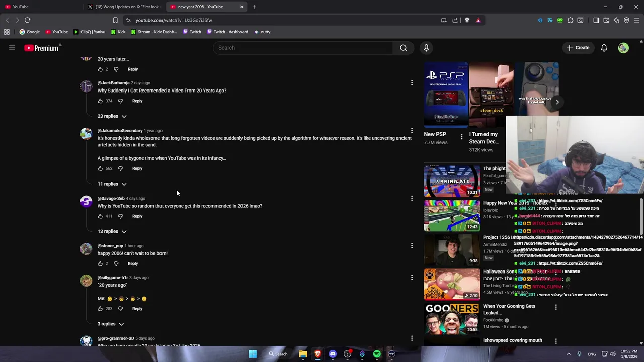Screen dimensions: 644x362
Task: Open the options for the 'New PSP' short
Action: pos(461,136)
